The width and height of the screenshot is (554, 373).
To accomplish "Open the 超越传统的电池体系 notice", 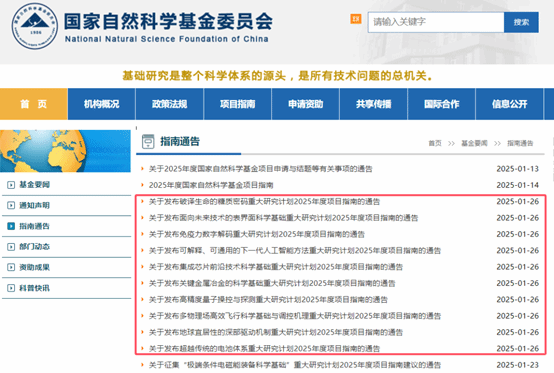I will coord(264,349).
